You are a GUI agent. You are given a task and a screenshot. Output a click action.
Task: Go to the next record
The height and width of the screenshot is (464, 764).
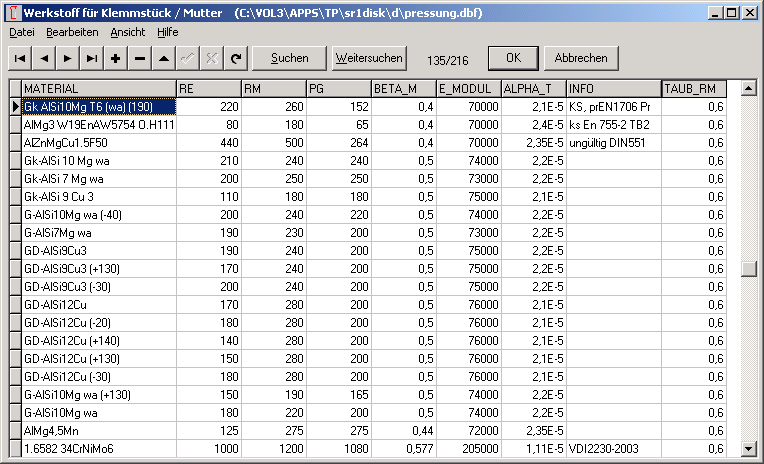pos(68,58)
